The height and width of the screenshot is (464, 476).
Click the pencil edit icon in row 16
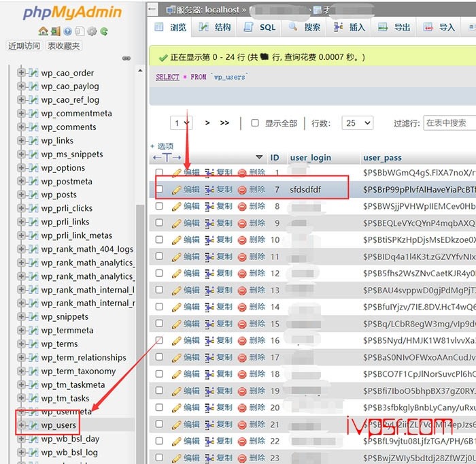176,341
